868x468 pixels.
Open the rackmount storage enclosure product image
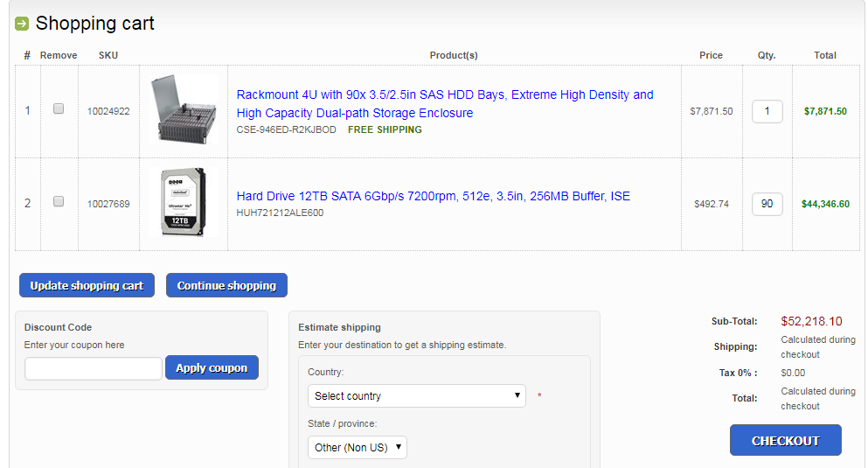(184, 109)
